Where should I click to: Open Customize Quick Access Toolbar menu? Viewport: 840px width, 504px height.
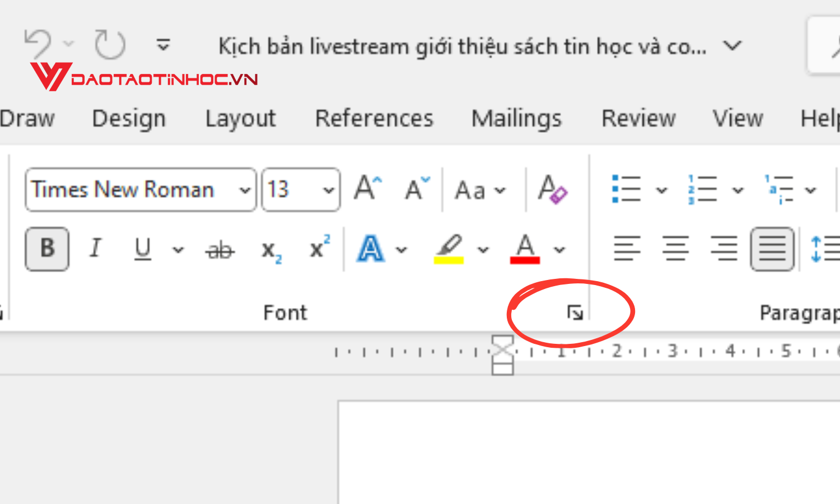click(x=163, y=44)
